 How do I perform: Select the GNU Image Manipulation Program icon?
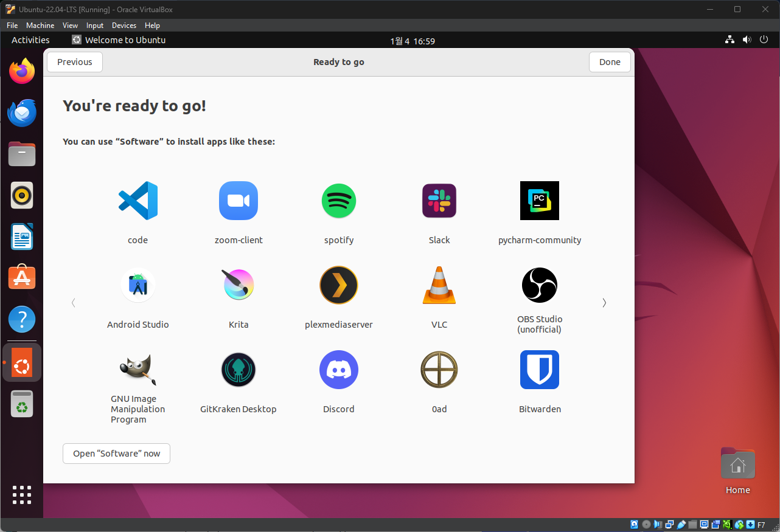click(138, 370)
